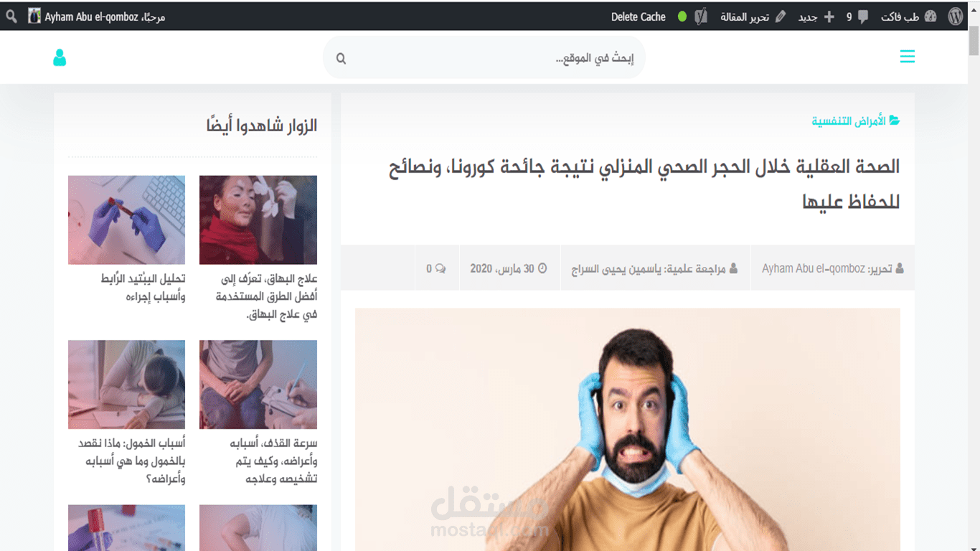Click the page vertical scrollbar thumb

coord(974,40)
